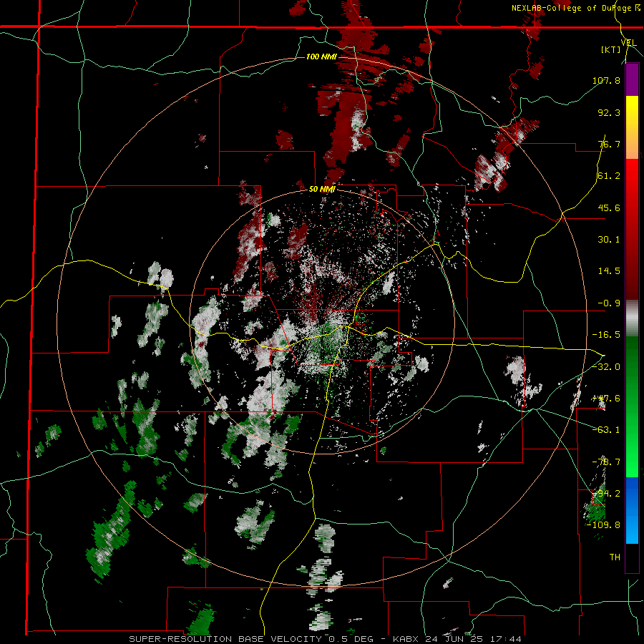644x644 pixels.
Task: Select the 61.2 scale value
Action: point(609,176)
